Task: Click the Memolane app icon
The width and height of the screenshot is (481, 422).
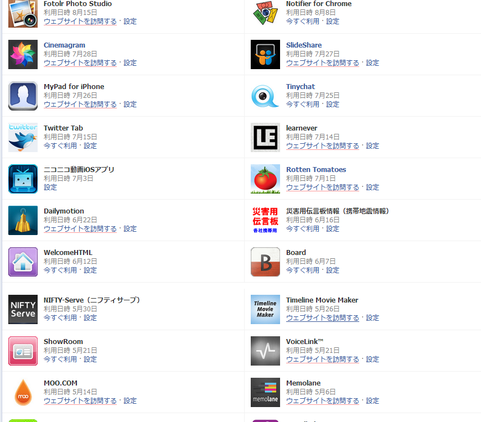Action: (x=265, y=392)
